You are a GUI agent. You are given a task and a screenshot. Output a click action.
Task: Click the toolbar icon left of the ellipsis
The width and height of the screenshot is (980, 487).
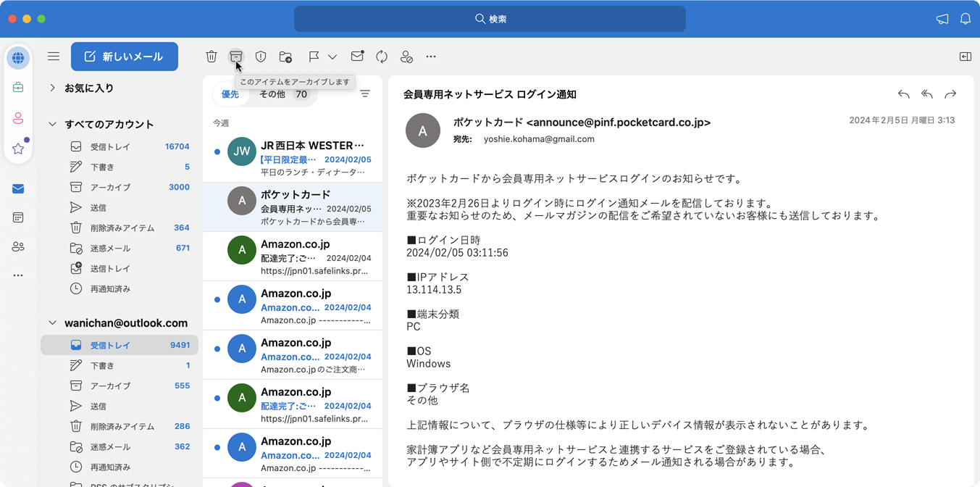pyautogui.click(x=406, y=57)
